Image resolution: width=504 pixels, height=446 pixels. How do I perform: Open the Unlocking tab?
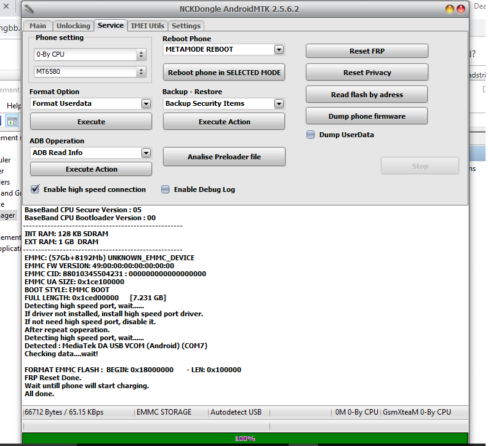pyautogui.click(x=73, y=26)
